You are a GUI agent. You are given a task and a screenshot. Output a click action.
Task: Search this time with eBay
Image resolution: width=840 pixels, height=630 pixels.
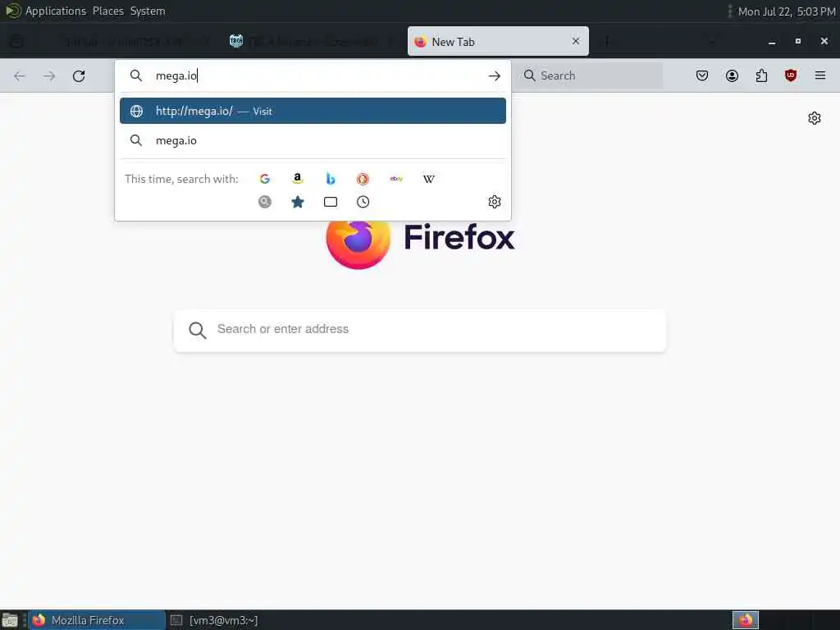pyautogui.click(x=396, y=179)
